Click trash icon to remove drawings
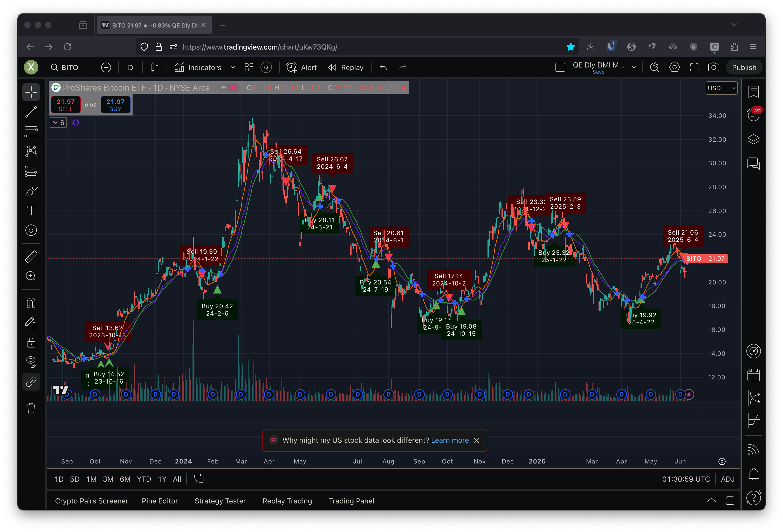Screen dimensions: 783x532 [31, 408]
